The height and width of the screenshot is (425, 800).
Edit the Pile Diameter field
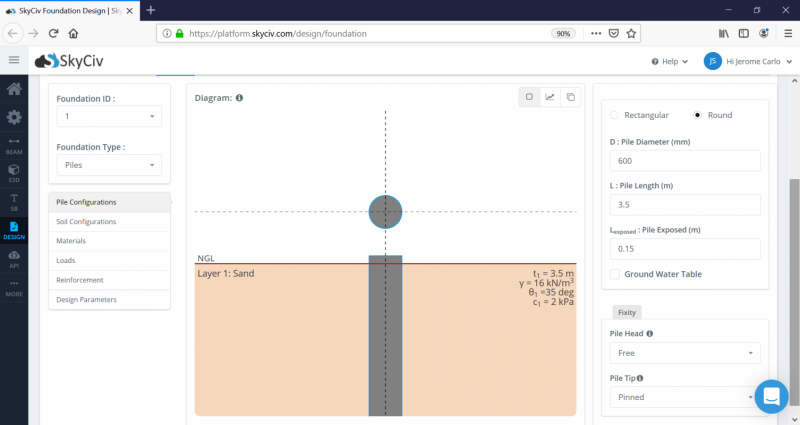685,161
